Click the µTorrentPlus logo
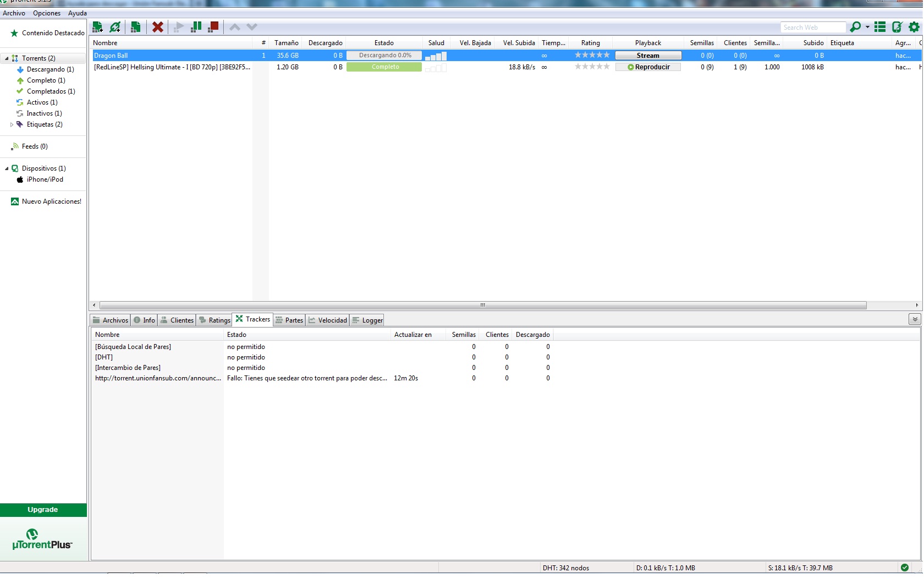This screenshot has height=578, width=924. pyautogui.click(x=42, y=539)
